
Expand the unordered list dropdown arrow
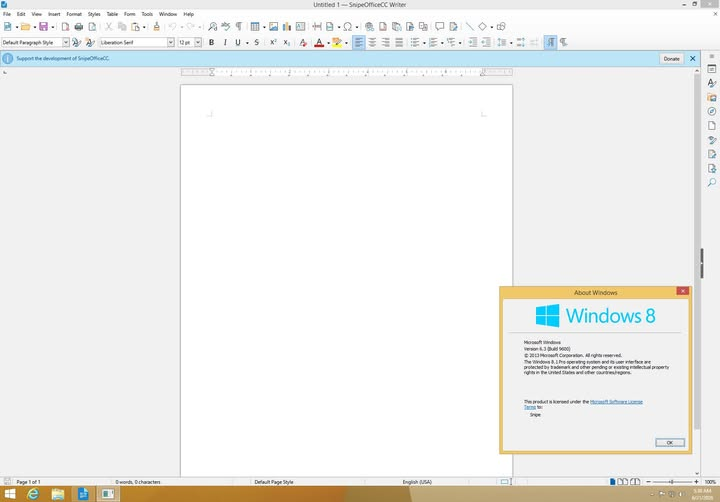coord(424,43)
